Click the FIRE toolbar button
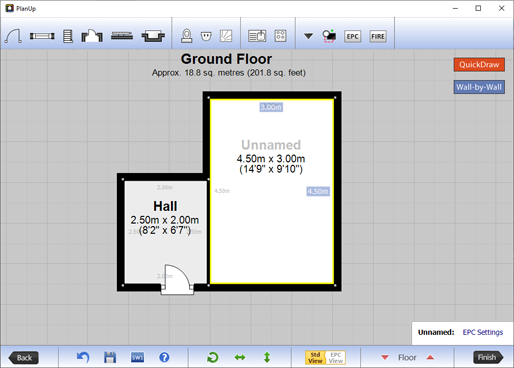The image size is (514, 368). [x=378, y=36]
